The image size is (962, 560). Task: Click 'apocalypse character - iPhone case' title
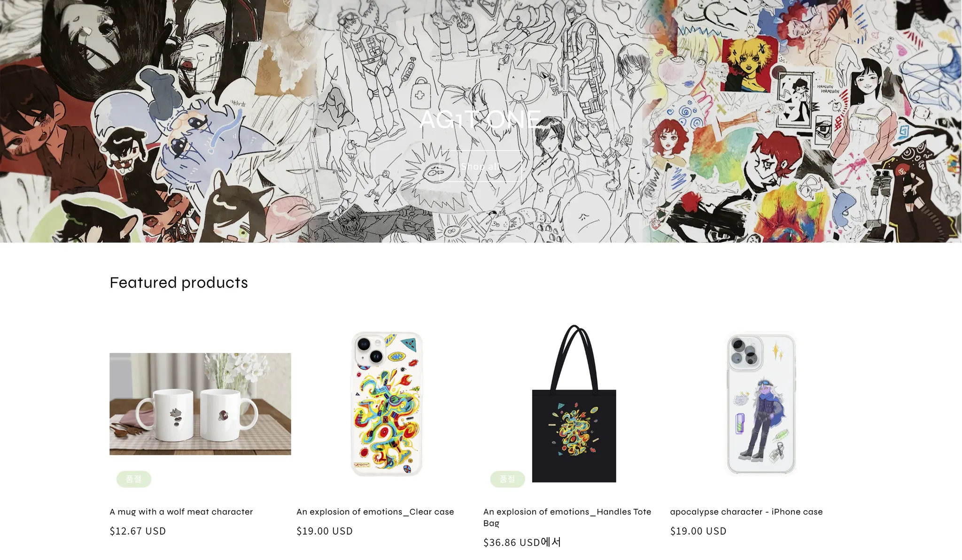click(x=746, y=512)
